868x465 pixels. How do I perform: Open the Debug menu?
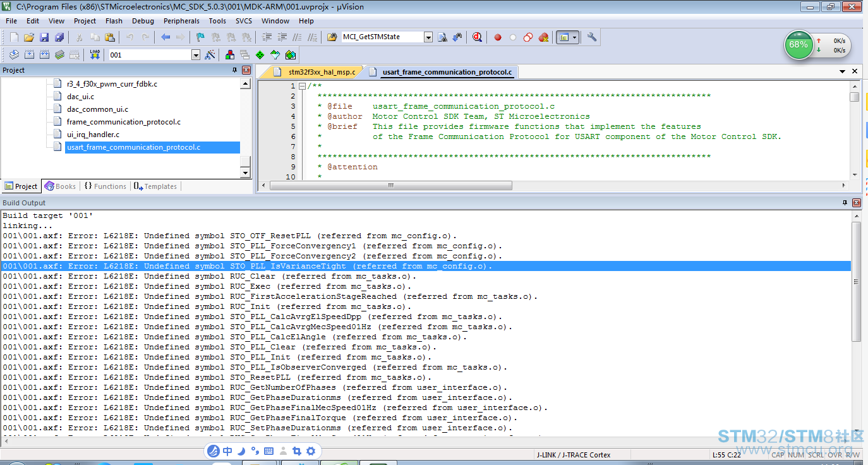click(143, 21)
